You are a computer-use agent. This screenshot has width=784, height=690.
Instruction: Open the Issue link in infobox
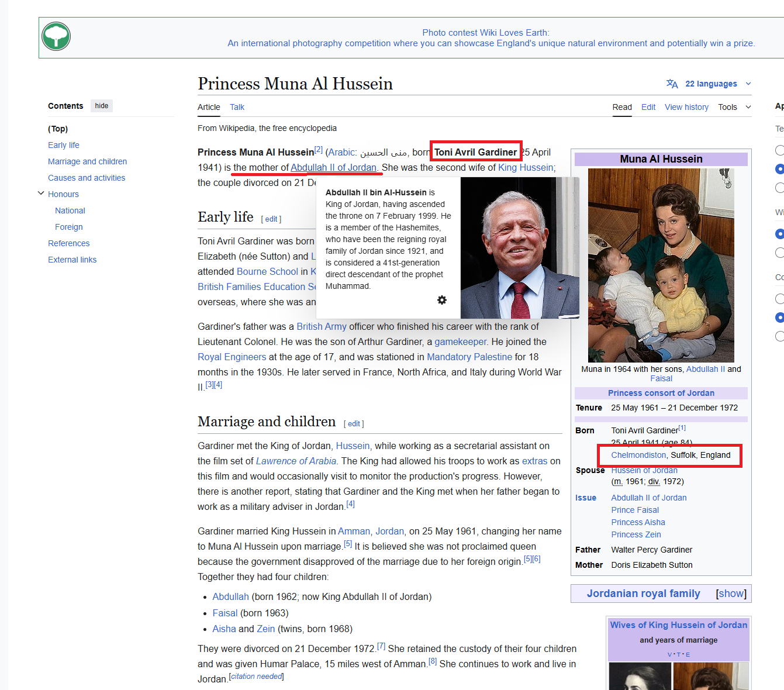[x=586, y=498]
